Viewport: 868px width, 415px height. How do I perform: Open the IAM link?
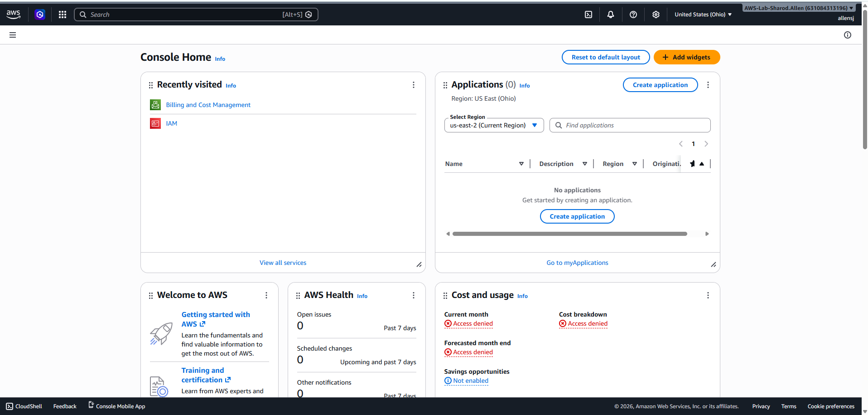click(172, 123)
